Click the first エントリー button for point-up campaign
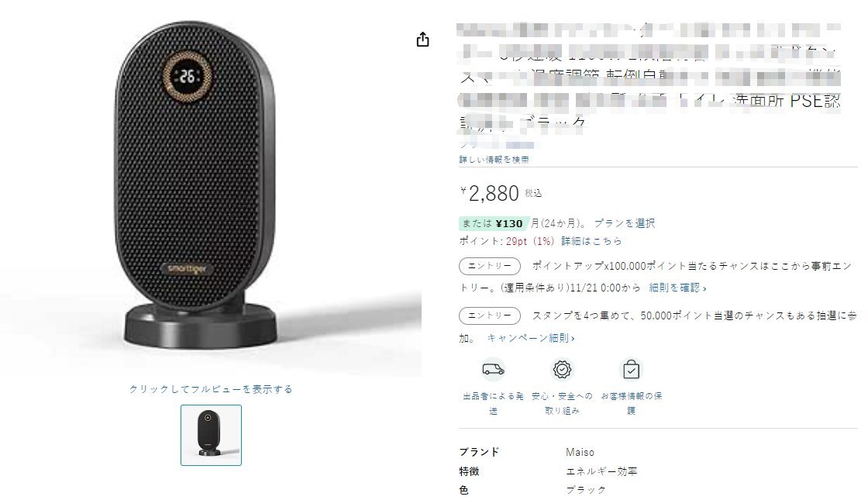This screenshot has height=500, width=868. [x=489, y=266]
